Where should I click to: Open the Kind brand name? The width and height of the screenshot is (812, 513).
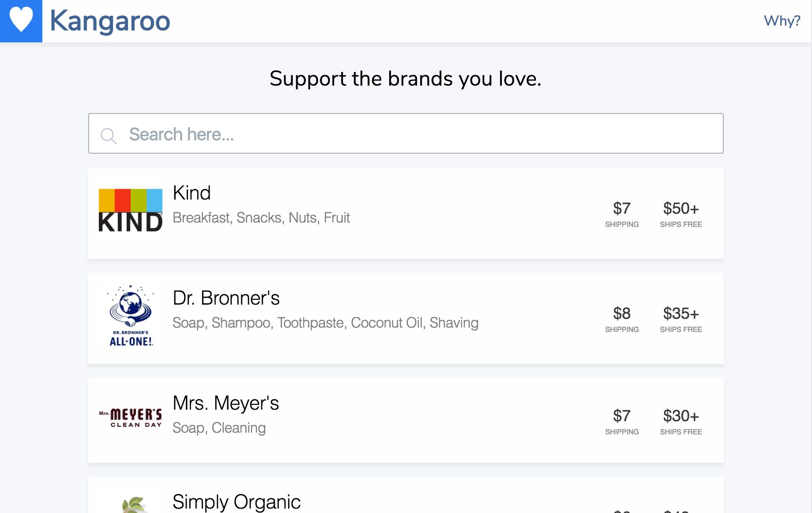(x=192, y=193)
